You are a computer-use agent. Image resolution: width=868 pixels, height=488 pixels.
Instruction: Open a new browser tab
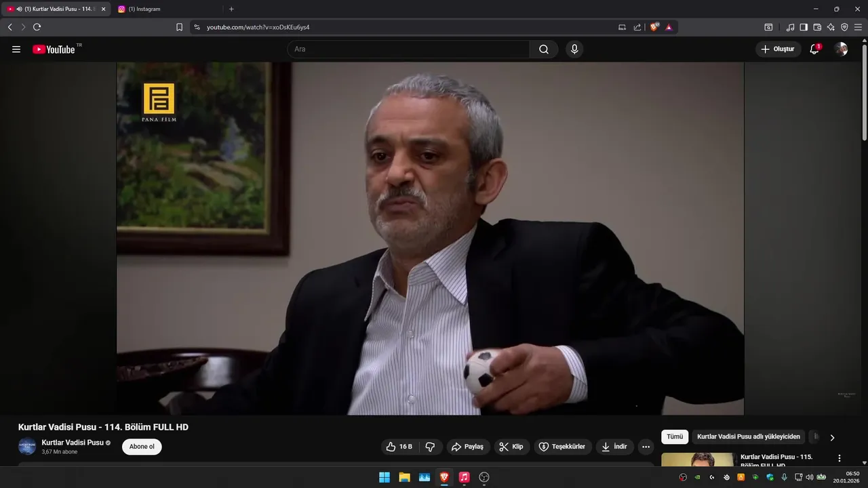click(231, 9)
